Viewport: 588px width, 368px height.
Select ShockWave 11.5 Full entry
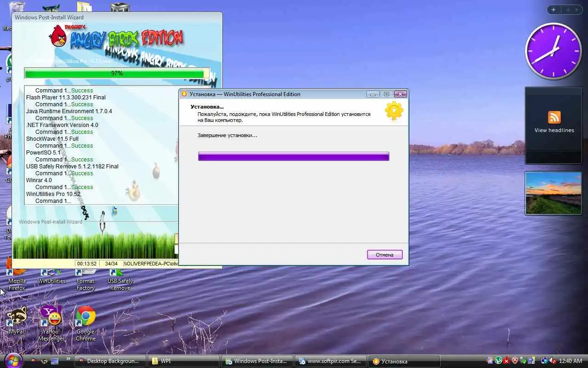click(52, 139)
